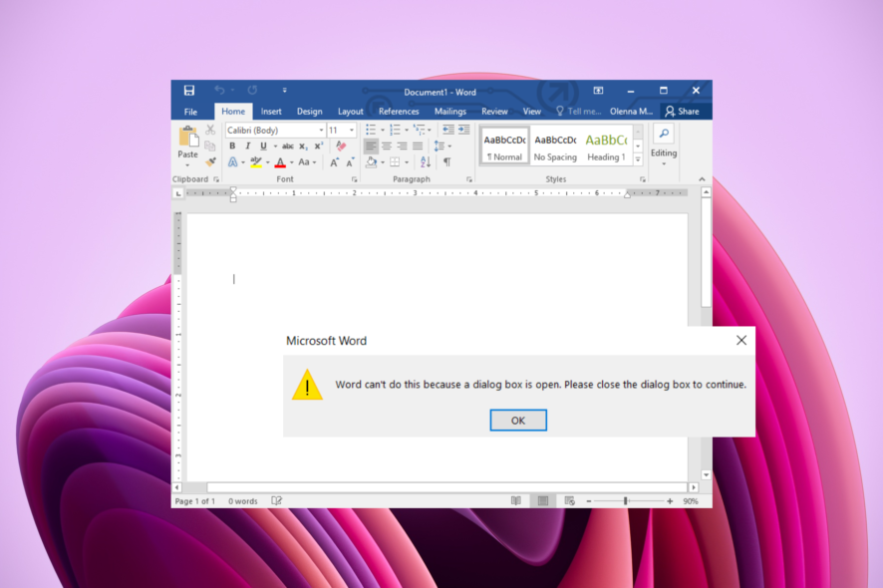
Task: Click the Undo arrow icon
Action: coord(219,90)
